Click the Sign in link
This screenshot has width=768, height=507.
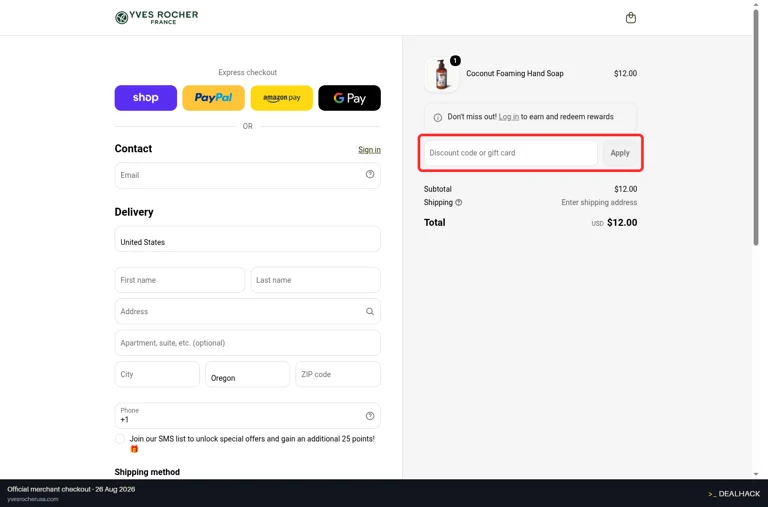click(x=369, y=150)
